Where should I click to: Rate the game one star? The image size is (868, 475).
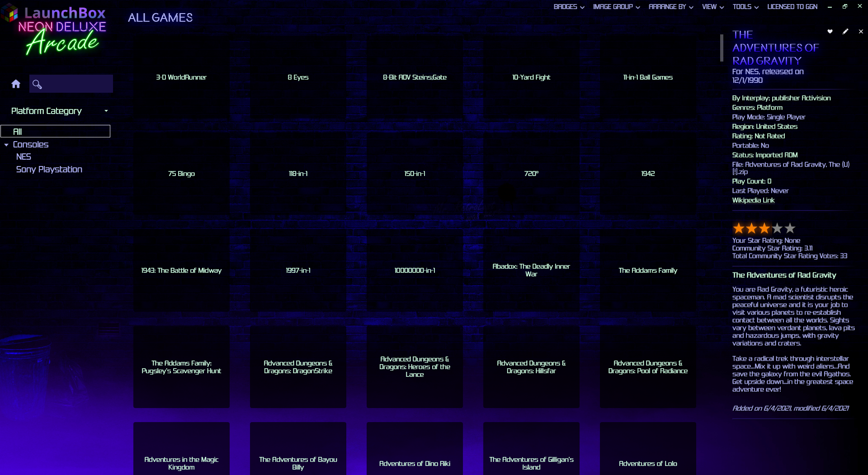pyautogui.click(x=739, y=228)
